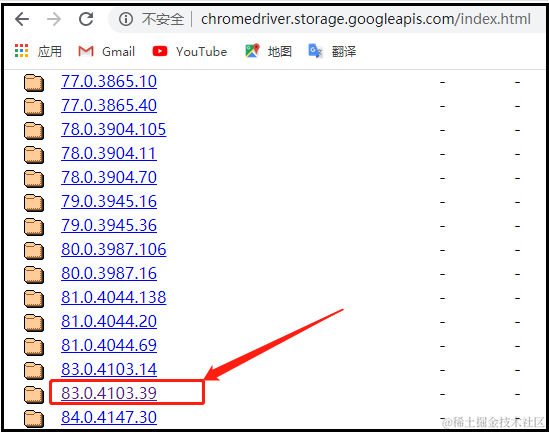Click folder icon beside 81.0.4044.20
This screenshot has width=549, height=433.
(x=34, y=323)
